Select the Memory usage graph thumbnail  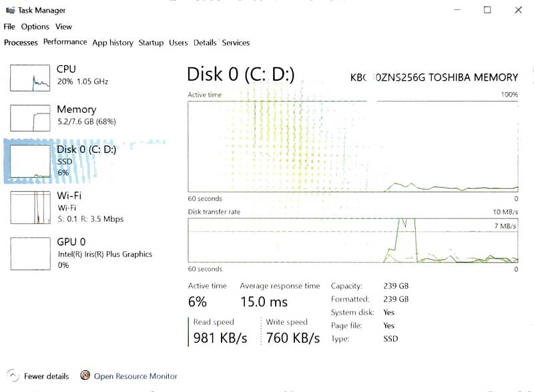[x=30, y=118]
